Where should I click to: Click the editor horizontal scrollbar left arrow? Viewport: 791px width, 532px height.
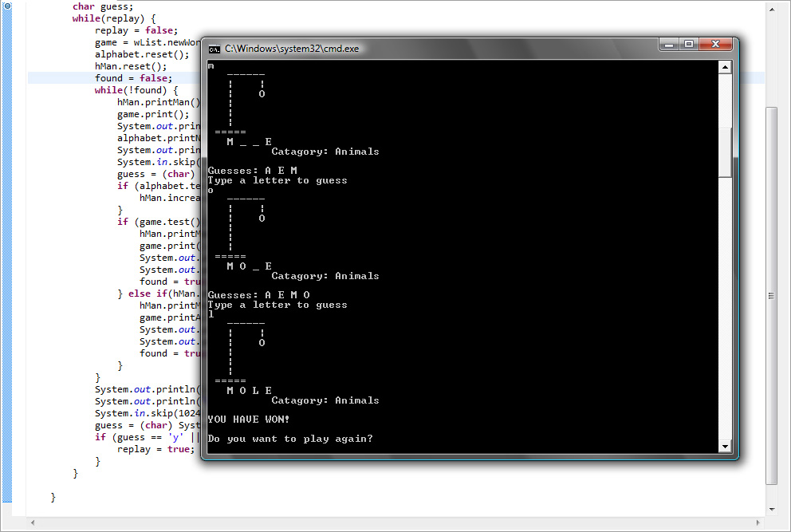pyautogui.click(x=33, y=523)
